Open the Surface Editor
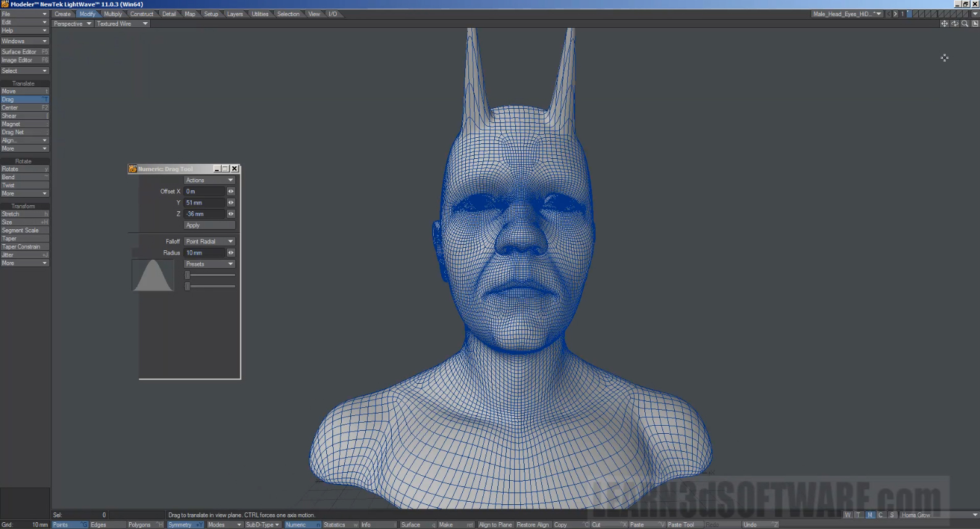 25,52
